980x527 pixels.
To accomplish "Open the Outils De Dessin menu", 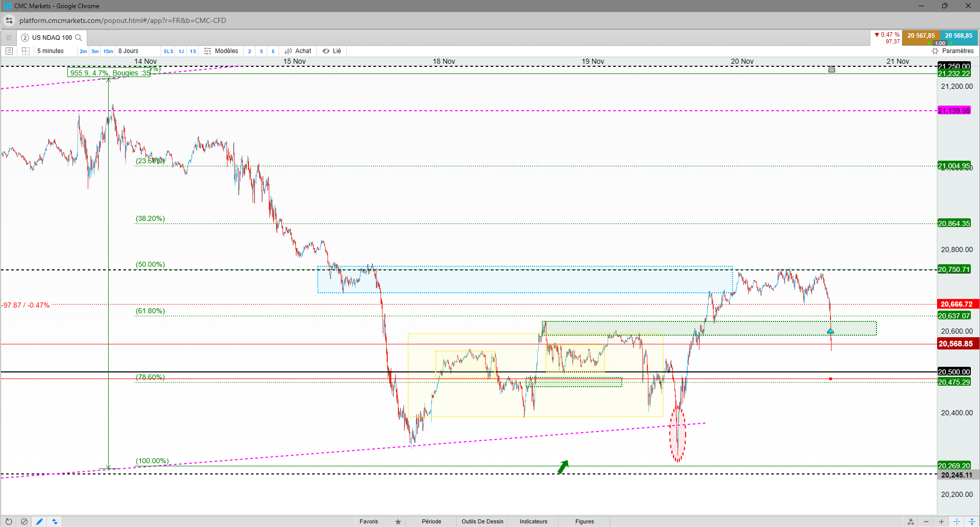I will pyautogui.click(x=483, y=521).
